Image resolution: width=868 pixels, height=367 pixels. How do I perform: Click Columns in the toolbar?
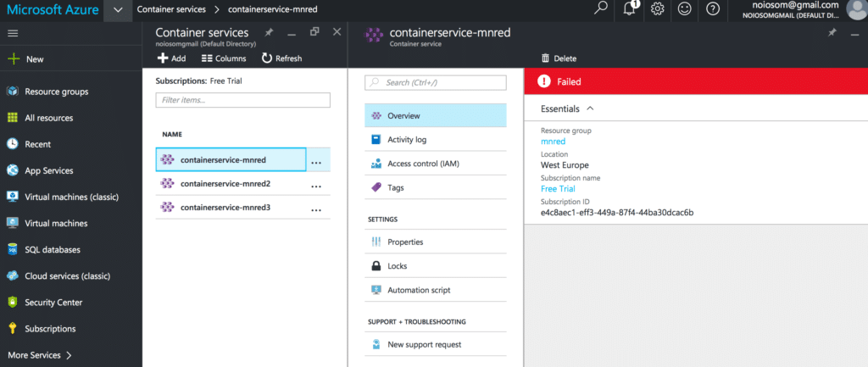point(224,58)
